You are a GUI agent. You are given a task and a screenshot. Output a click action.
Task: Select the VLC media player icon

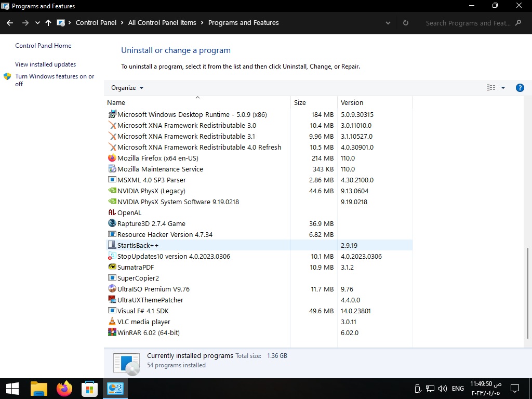point(112,321)
